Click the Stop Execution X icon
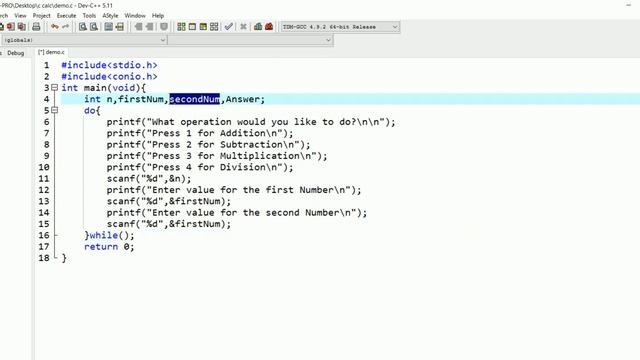The width and height of the screenshot is (640, 360). [243, 27]
